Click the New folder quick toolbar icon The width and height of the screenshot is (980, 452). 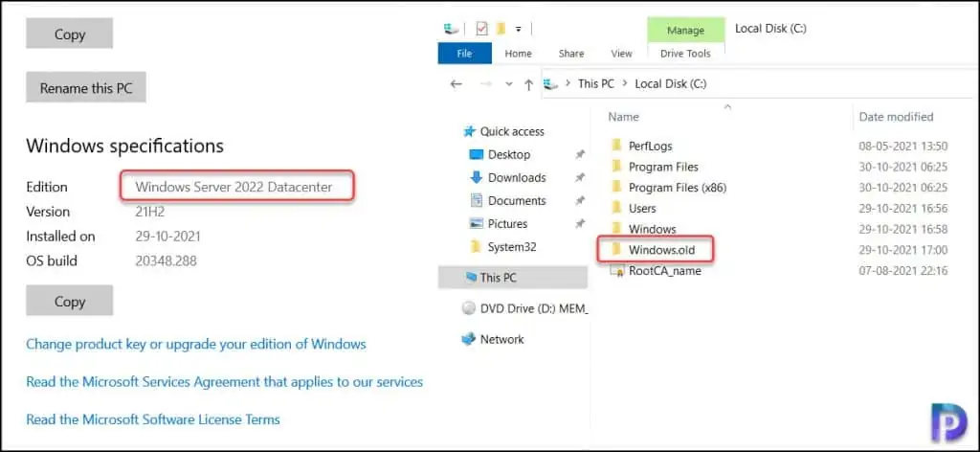click(501, 29)
